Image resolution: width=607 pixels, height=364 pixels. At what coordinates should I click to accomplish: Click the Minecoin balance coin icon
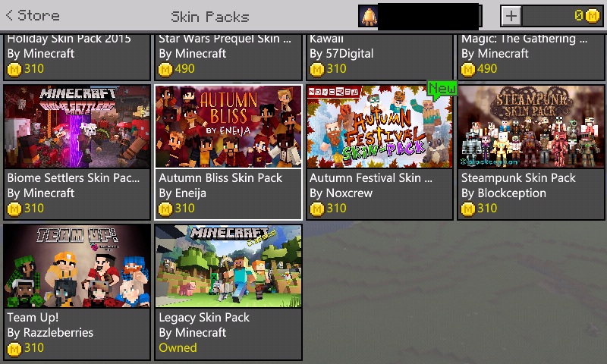(x=593, y=16)
